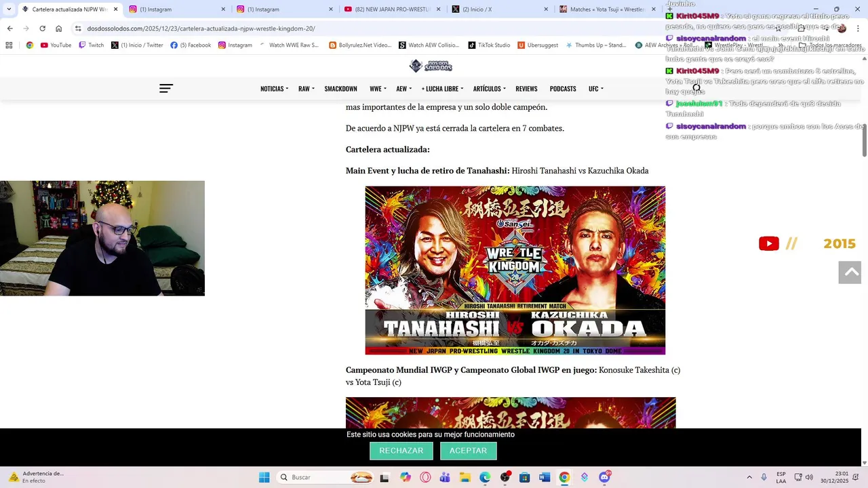This screenshot has height=488, width=868.
Task: Click the webcam overlay video feed
Action: pos(102,238)
